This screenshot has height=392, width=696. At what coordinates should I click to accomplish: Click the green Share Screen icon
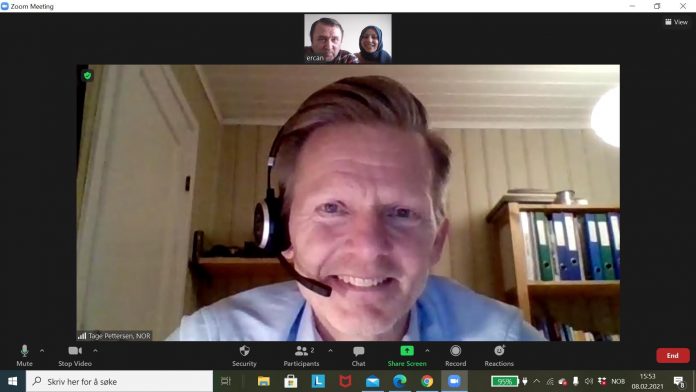(407, 351)
